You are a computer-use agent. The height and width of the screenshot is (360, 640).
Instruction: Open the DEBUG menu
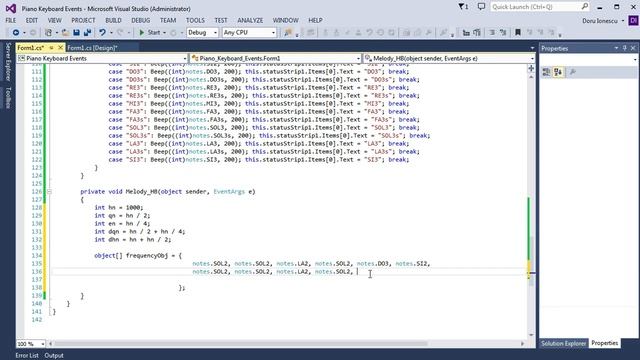(x=141, y=20)
